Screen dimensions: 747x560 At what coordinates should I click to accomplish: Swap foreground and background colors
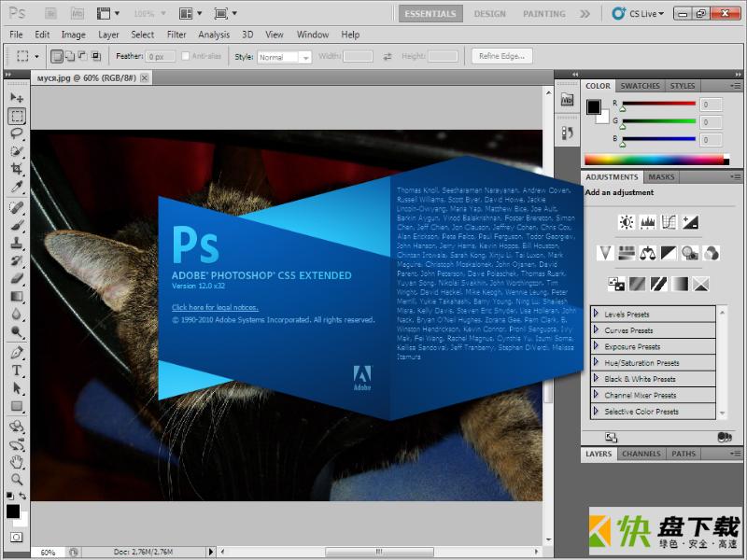pyautogui.click(x=22, y=496)
